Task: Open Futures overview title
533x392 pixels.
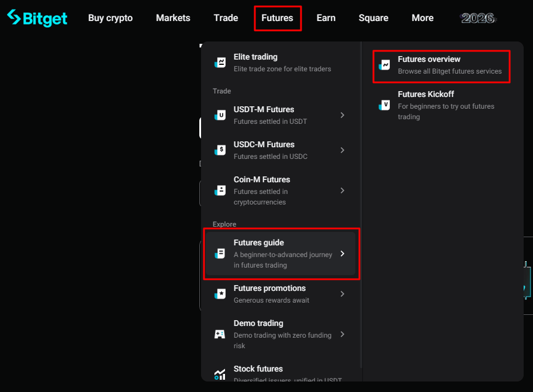Action: [x=429, y=59]
